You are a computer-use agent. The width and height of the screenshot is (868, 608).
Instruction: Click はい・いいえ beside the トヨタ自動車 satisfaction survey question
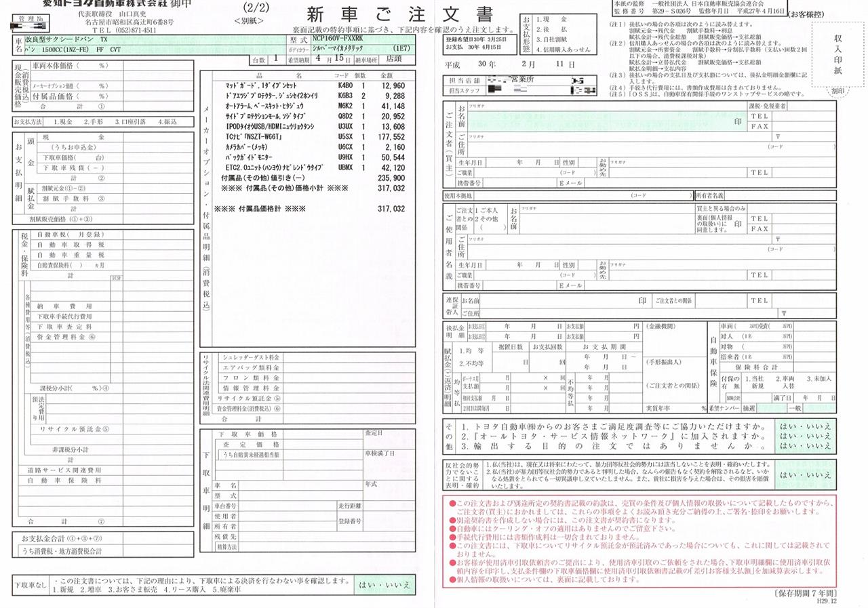coord(805,426)
